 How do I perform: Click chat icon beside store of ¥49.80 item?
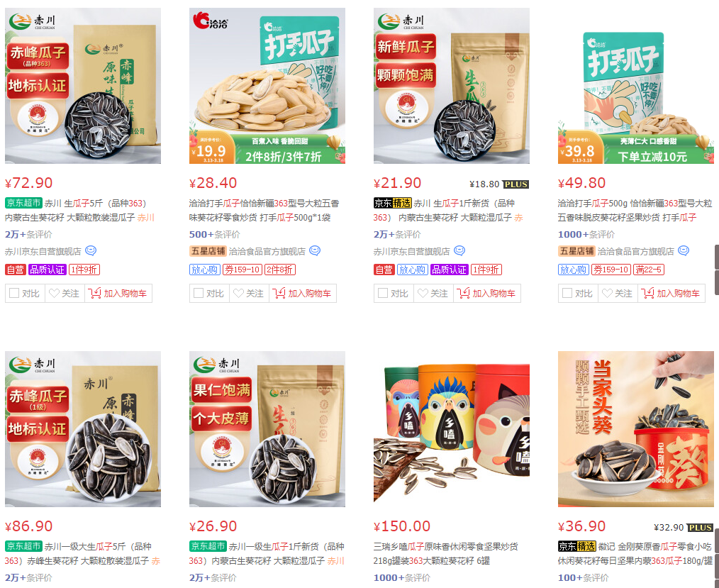coord(684,251)
